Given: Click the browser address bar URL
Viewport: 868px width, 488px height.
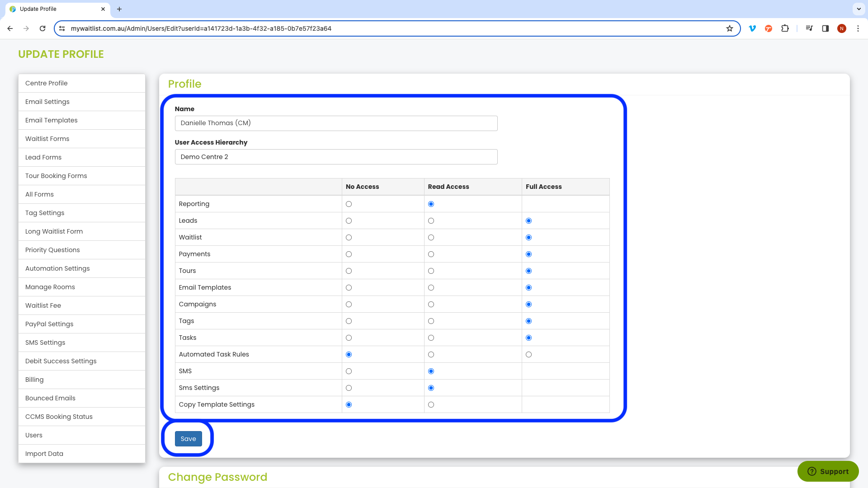Looking at the screenshot, I should 201,28.
